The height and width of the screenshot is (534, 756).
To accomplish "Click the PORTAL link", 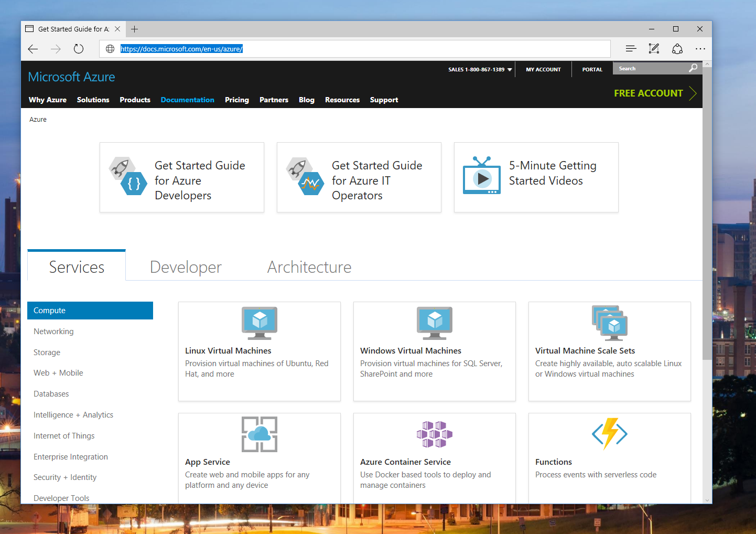I will 592,69.
